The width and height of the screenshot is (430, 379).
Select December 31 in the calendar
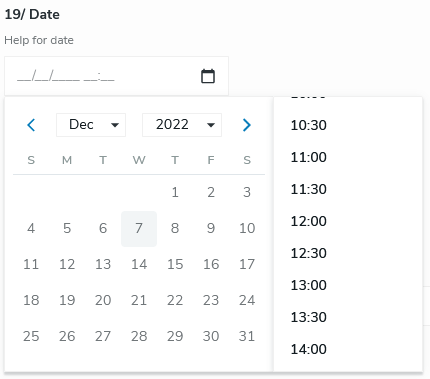247,337
